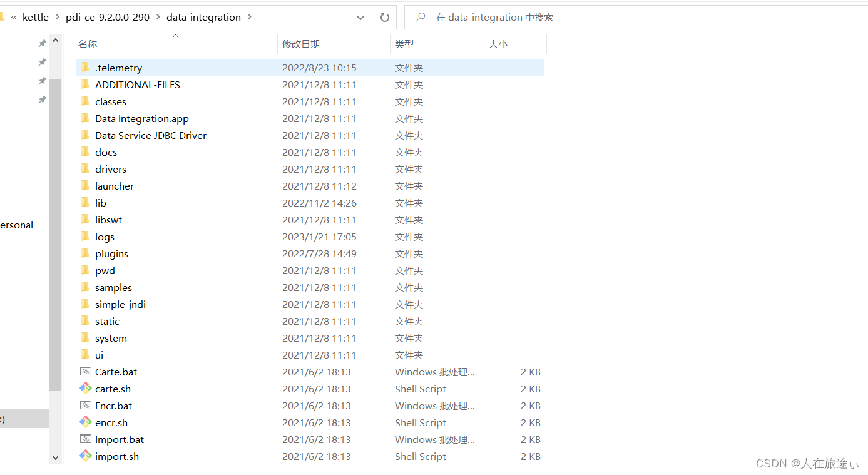Navigate to kettle in the breadcrumb
The width and height of the screenshot is (868, 475).
click(x=36, y=18)
